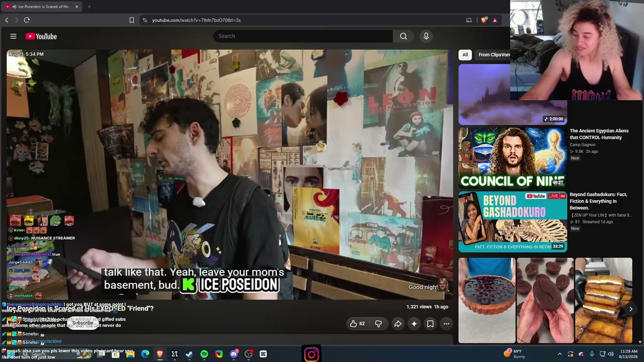This screenshot has width=644, height=362.
Task: Open a new browser tab
Action: click(x=89, y=7)
